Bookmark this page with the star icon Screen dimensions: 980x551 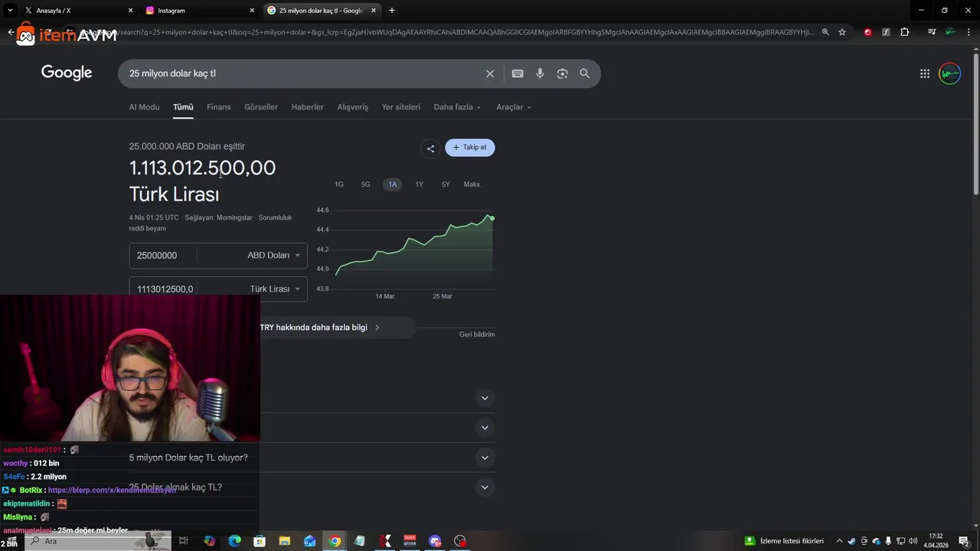click(842, 32)
